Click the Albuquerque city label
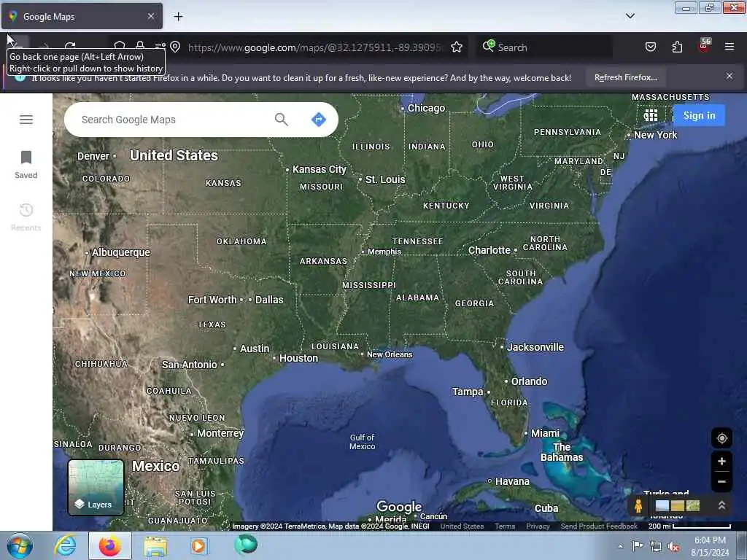The image size is (747, 560). coord(120,252)
